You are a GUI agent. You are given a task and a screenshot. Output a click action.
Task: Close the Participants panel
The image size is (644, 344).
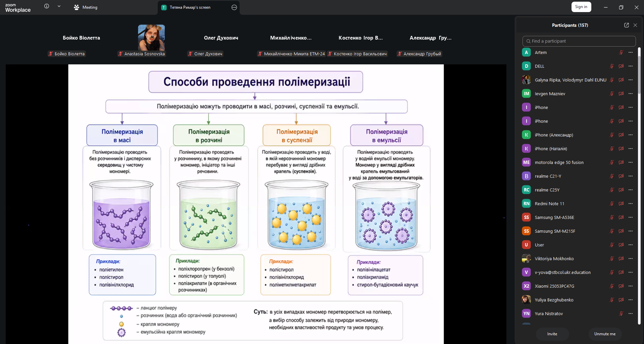[x=635, y=25]
